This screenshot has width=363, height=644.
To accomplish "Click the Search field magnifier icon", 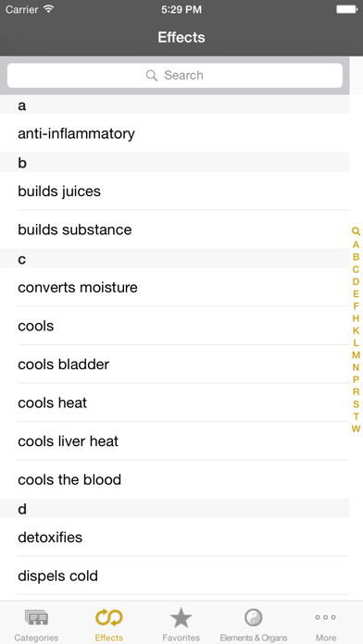I will [152, 76].
